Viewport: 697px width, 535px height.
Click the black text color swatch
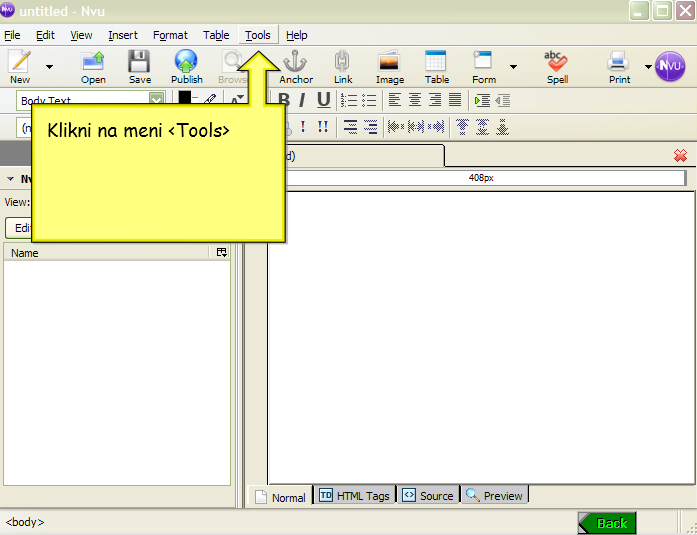point(184,98)
